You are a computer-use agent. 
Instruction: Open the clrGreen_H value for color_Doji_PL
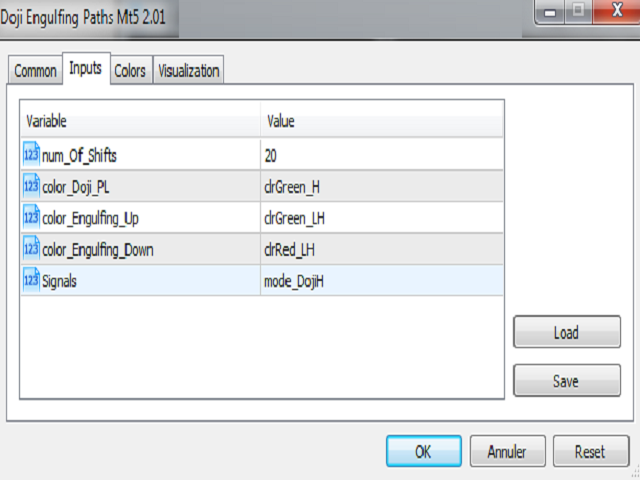[x=382, y=187]
